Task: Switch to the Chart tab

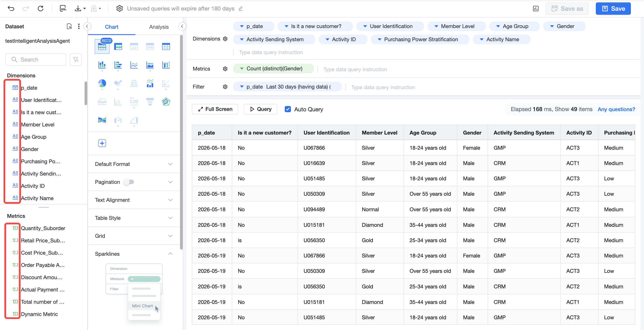Action: 111,27
